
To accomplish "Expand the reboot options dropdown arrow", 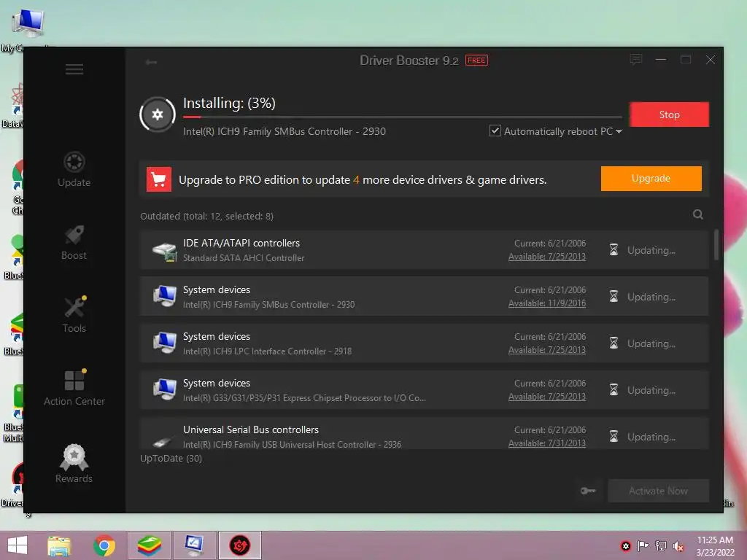I will (x=619, y=131).
